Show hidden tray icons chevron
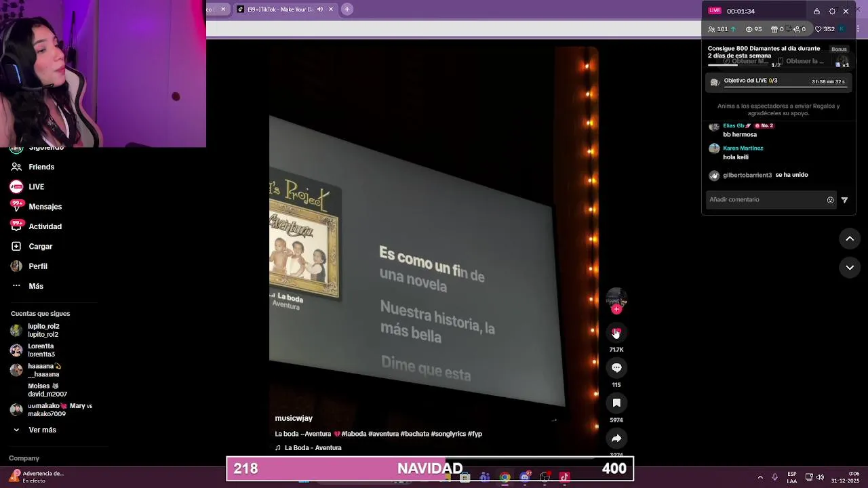The width and height of the screenshot is (868, 488). pyautogui.click(x=760, y=477)
